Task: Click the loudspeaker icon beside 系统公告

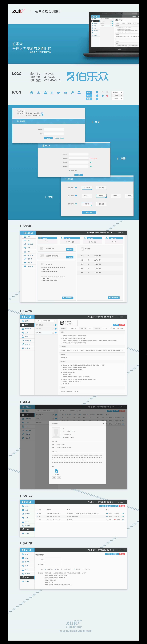Action: pyautogui.click(x=42, y=264)
